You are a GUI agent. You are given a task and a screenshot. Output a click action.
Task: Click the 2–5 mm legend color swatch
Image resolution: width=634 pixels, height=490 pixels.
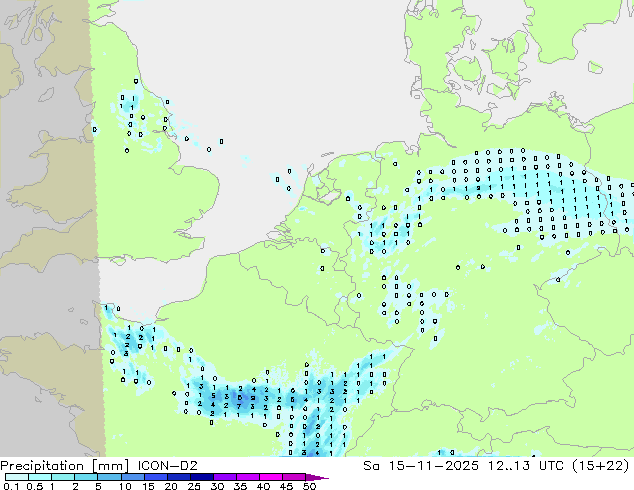[86, 477]
